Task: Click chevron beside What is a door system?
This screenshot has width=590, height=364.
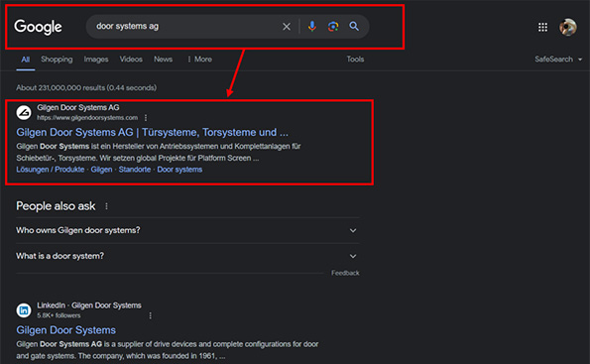Action: click(x=353, y=256)
